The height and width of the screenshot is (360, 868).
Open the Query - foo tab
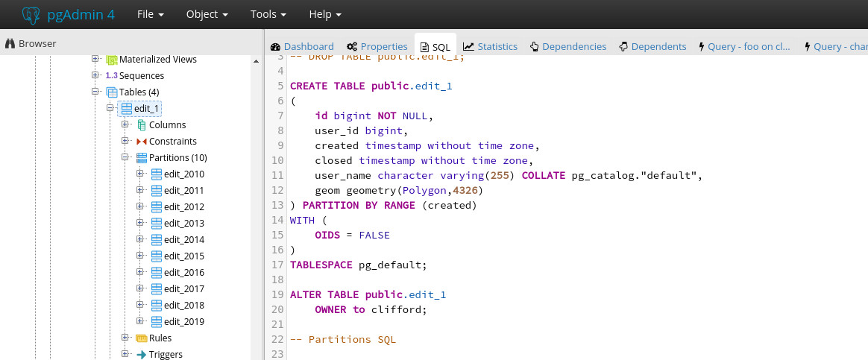[x=744, y=46]
